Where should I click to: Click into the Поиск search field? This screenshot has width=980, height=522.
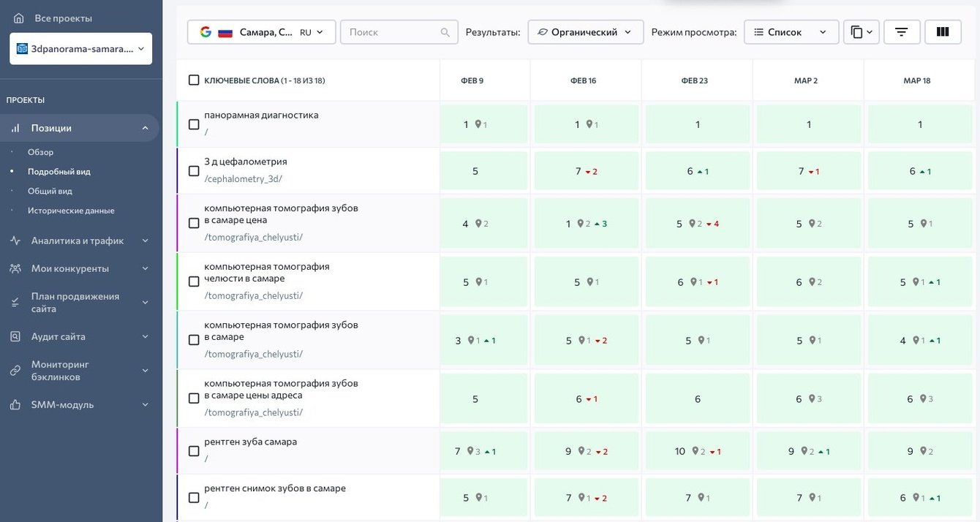392,32
